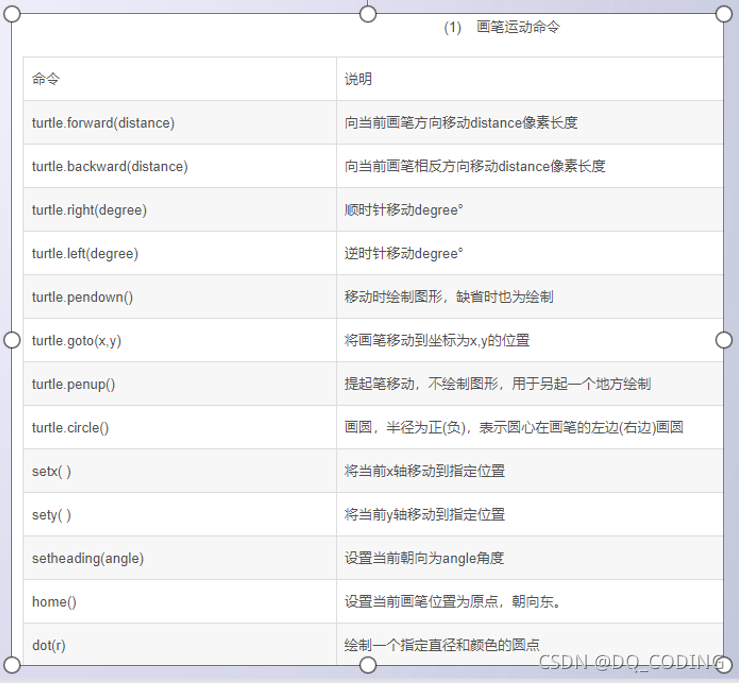This screenshot has width=739, height=683.
Task: Click the top-left corner resize handle
Action: pyautogui.click(x=12, y=14)
